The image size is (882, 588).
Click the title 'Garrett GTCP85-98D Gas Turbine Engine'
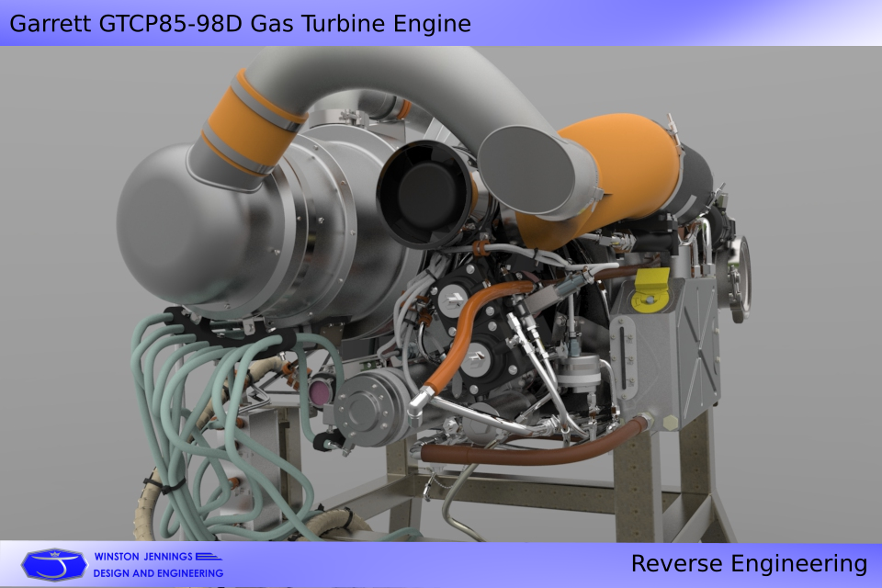pos(240,24)
